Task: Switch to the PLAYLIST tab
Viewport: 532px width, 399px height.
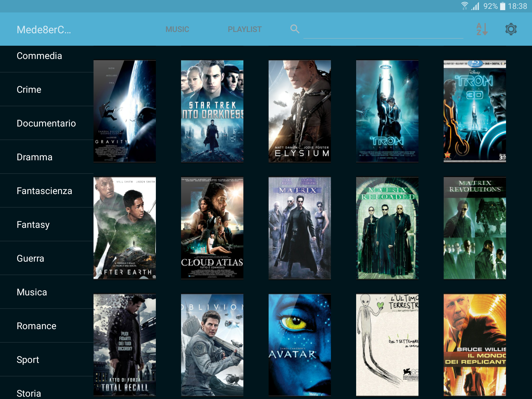Action: (245, 29)
